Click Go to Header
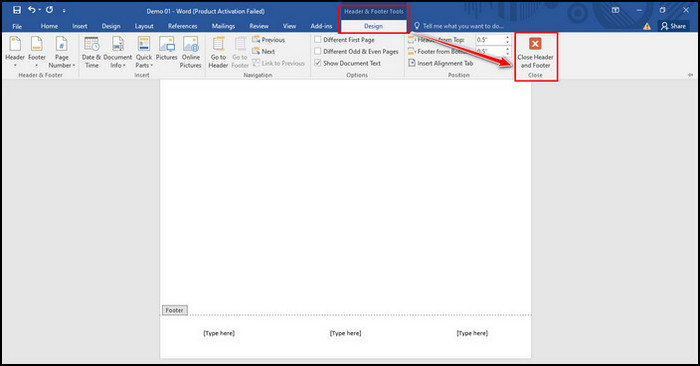This screenshot has height=366, width=700. coord(218,52)
